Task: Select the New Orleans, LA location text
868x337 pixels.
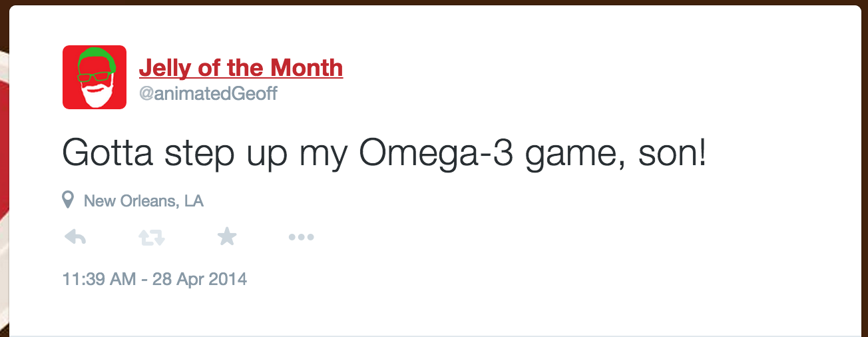Action: pyautogui.click(x=143, y=200)
